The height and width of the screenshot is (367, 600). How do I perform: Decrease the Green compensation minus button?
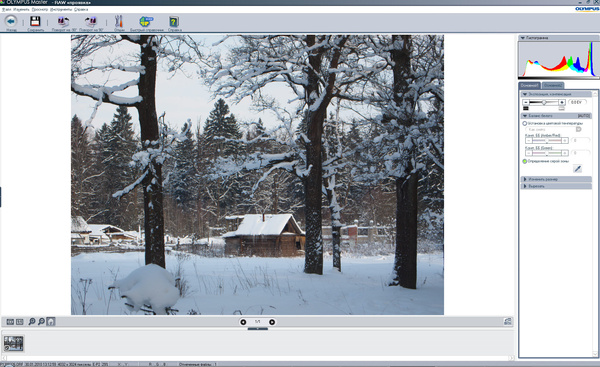(528, 153)
